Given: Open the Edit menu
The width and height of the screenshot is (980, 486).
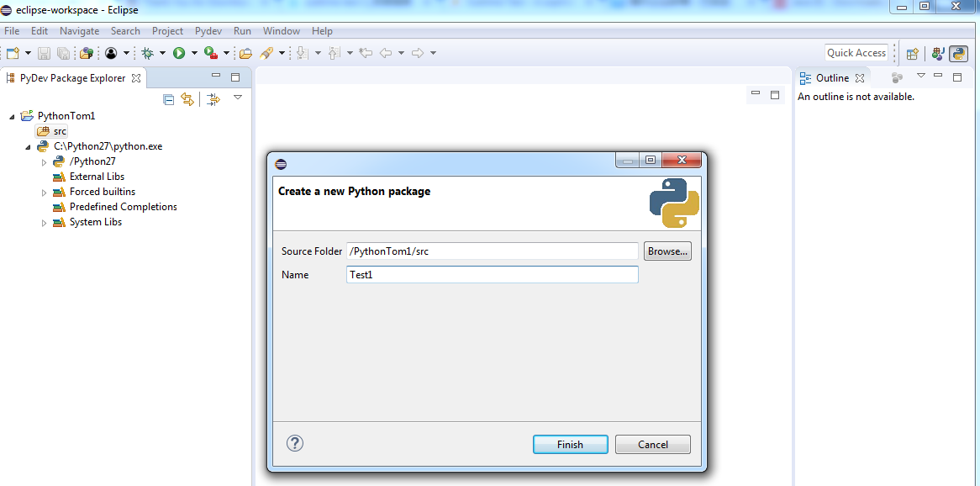Looking at the screenshot, I should (x=40, y=30).
